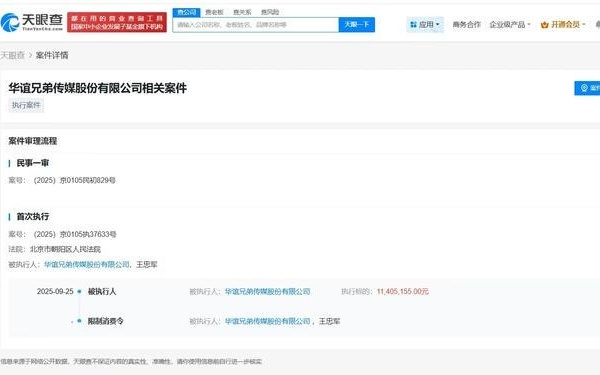Click the 2025-09-25 timeline date
Screen dimensions: 600x375
55,292
